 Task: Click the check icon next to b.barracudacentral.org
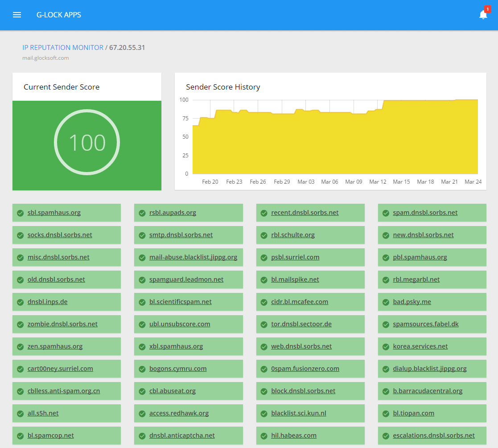[385, 391]
